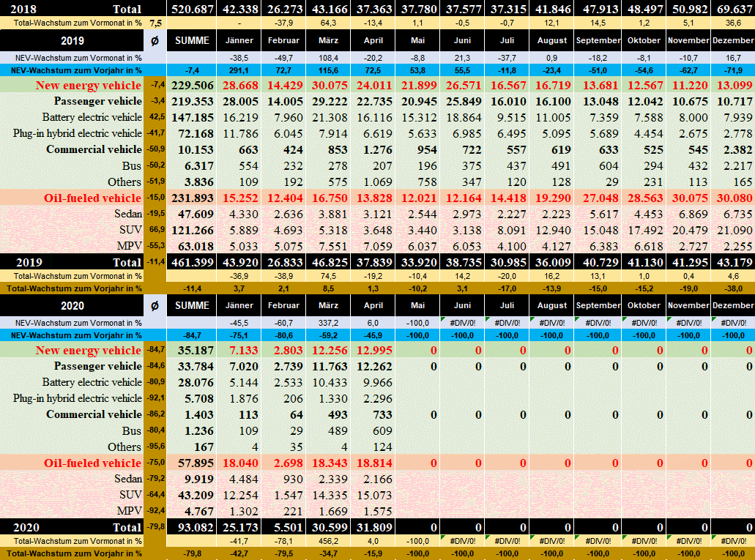Viewport: 755px width, 560px height.
Task: Select 2019 Battery electric vehicle total 147.185
Action: [x=192, y=117]
